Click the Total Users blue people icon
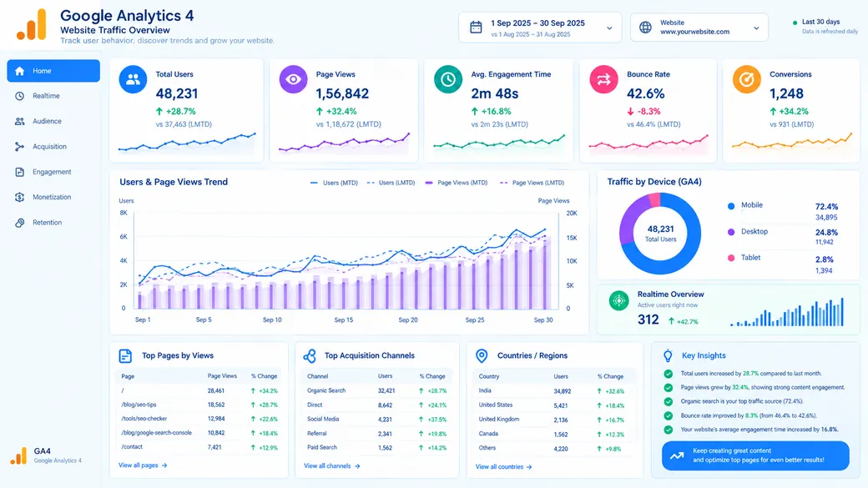This screenshot has height=488, width=868. click(x=133, y=80)
